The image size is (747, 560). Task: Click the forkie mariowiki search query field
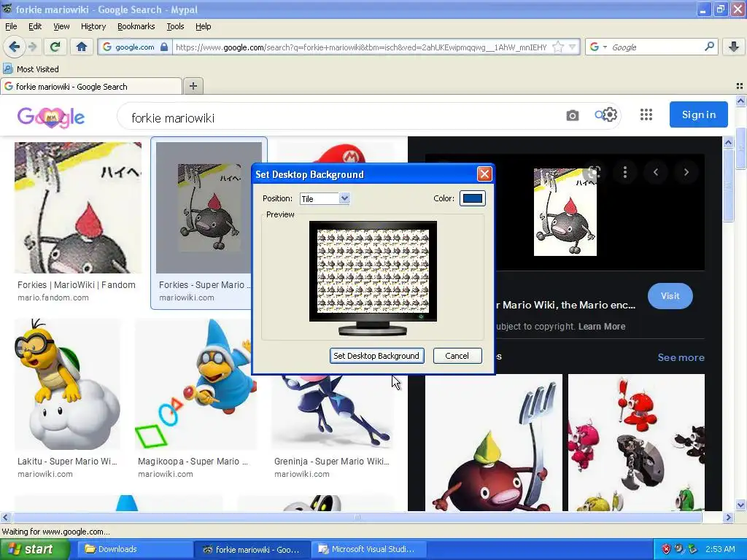[343, 117]
